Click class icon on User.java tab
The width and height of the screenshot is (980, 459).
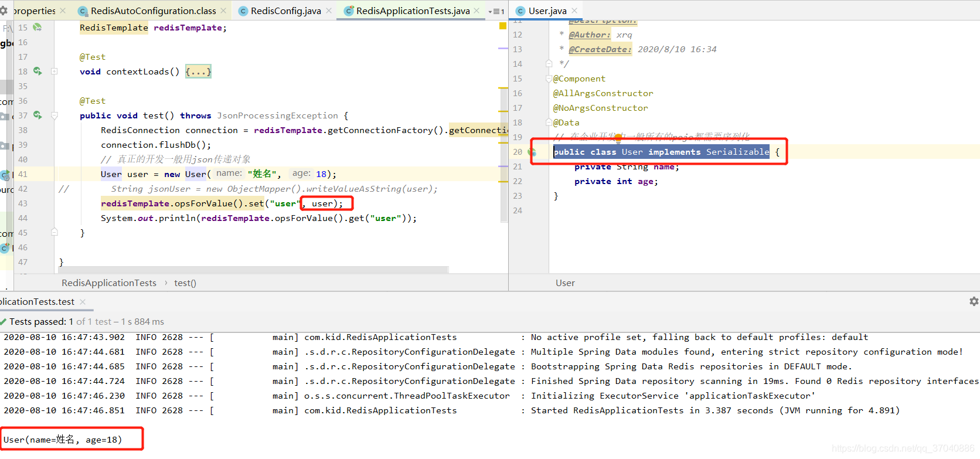pos(520,11)
